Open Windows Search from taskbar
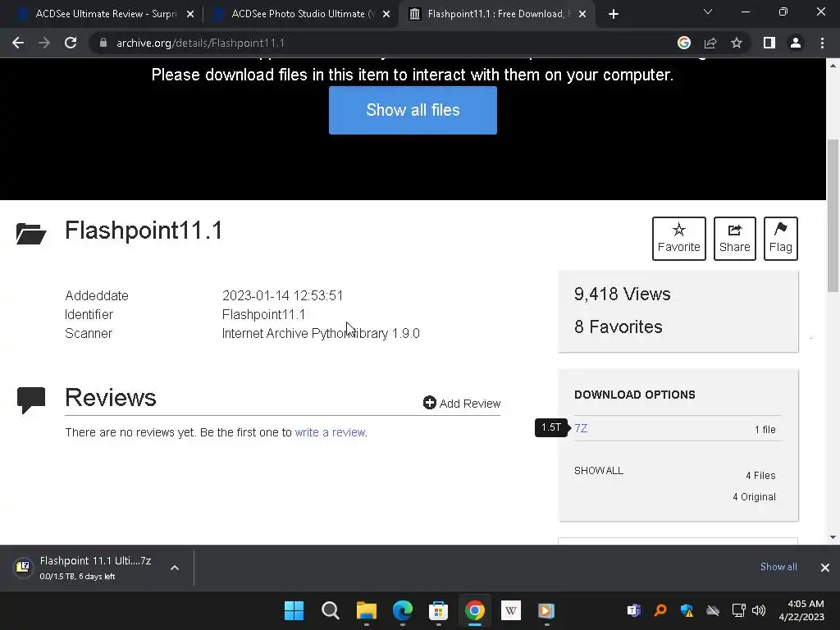Screen dimensions: 840x630 330,610
